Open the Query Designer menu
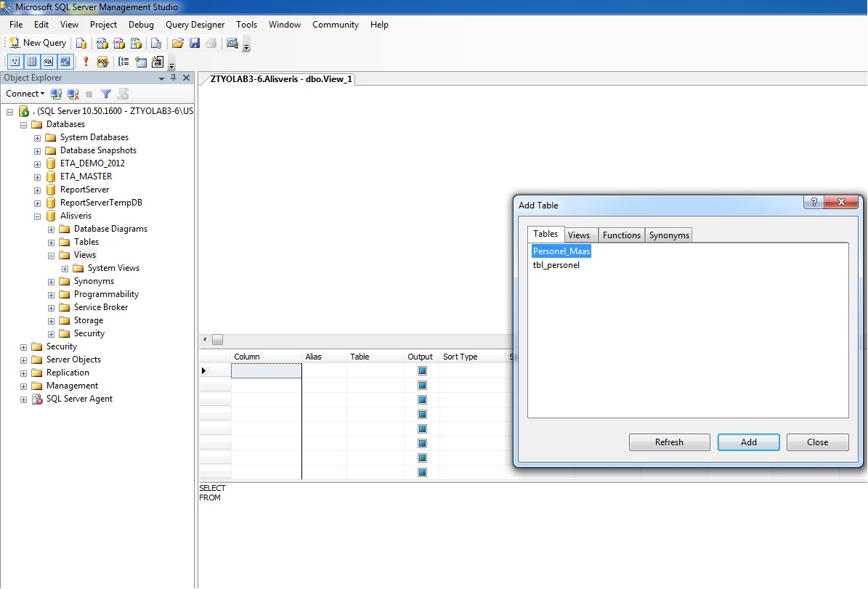The width and height of the screenshot is (868, 589). [195, 25]
